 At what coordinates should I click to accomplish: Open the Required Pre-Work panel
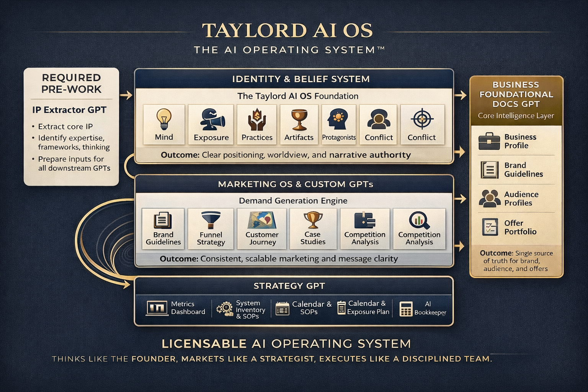tap(71, 83)
